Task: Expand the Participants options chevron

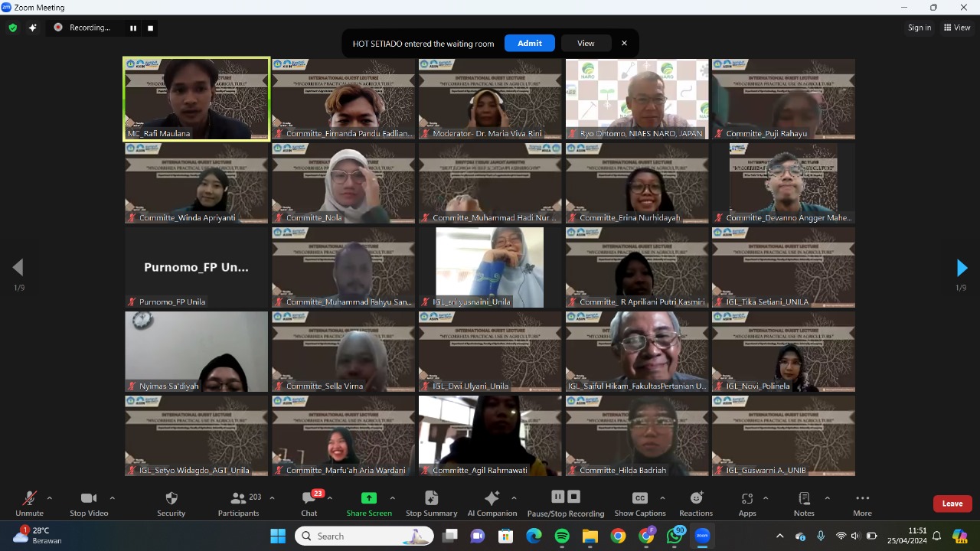Action: [x=272, y=498]
